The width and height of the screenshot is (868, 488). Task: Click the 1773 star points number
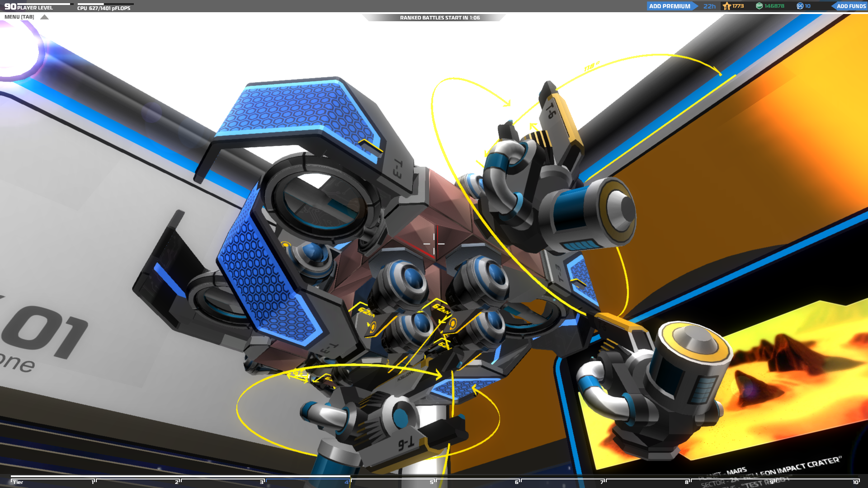point(738,6)
